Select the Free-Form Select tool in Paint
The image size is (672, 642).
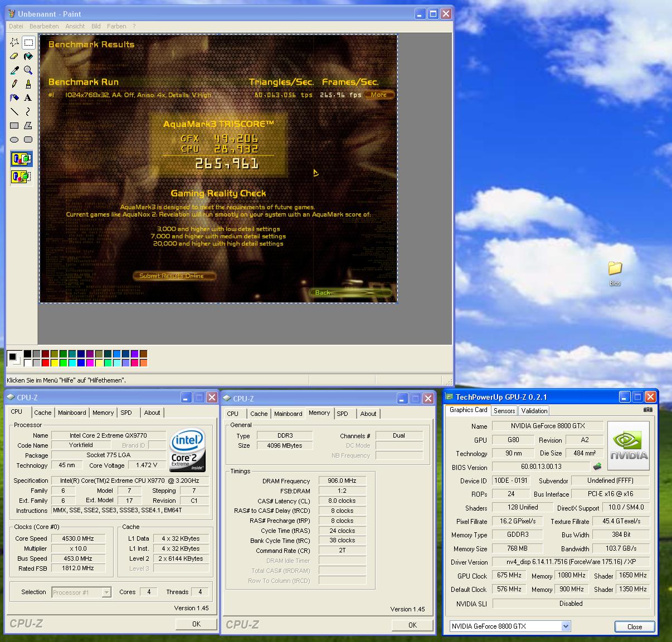tap(14, 42)
